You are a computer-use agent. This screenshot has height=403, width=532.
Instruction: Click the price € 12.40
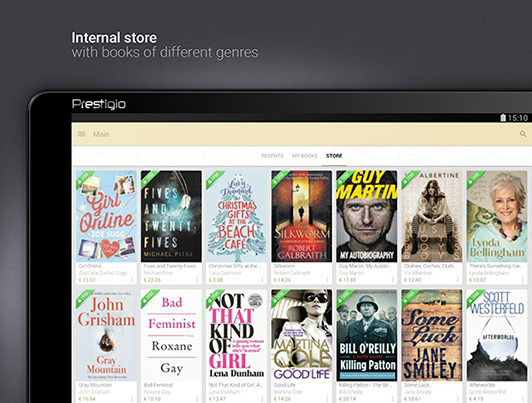click(413, 280)
